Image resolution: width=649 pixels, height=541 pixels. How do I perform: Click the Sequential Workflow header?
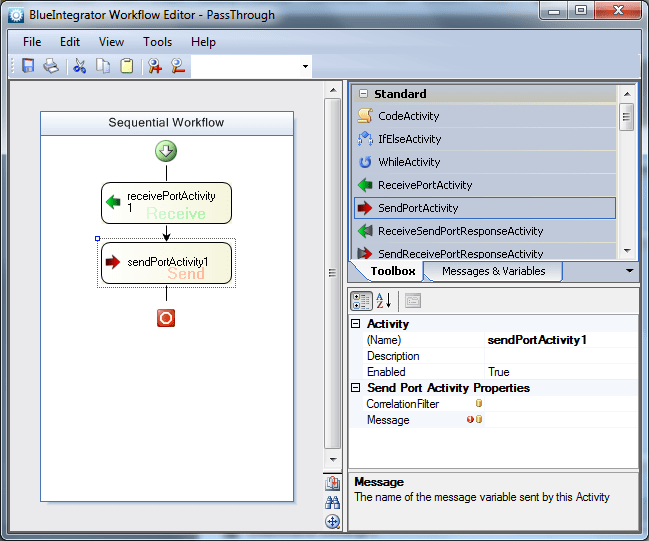coord(167,123)
